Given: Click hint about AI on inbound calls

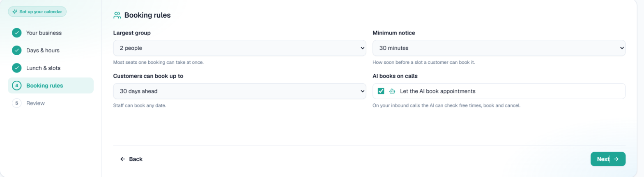Looking at the screenshot, I should pyautogui.click(x=447, y=105).
